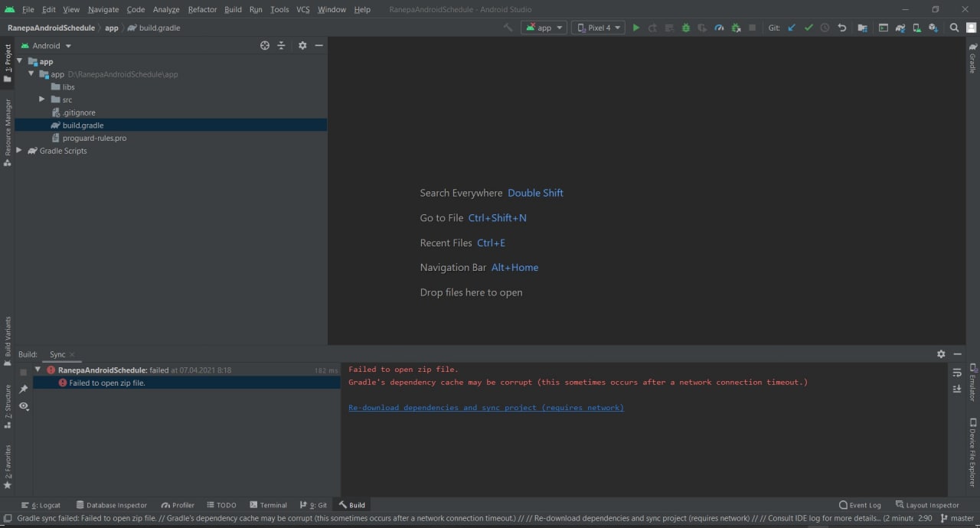Open the File menu
Screen dimensions: 980x528
coord(28,9)
